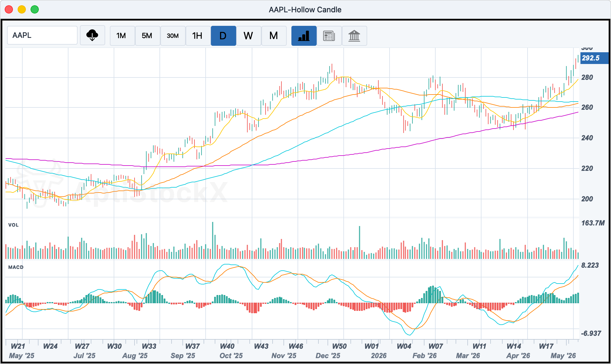Select the D daily timeframe
The height and width of the screenshot is (364, 611).
coord(223,36)
